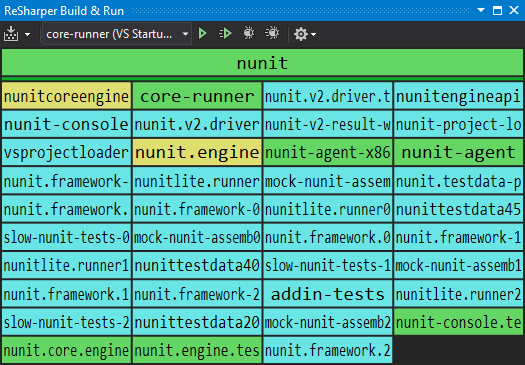Start debugging with the bug icon

click(x=248, y=33)
